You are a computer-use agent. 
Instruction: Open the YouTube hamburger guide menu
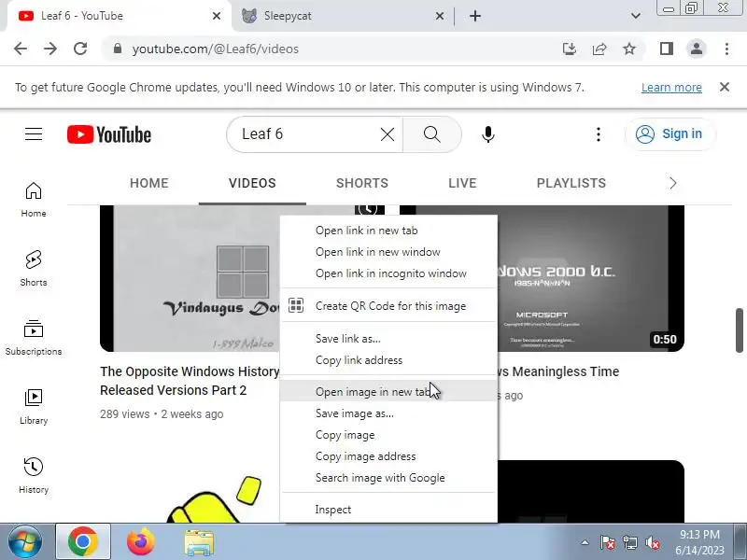coord(34,133)
